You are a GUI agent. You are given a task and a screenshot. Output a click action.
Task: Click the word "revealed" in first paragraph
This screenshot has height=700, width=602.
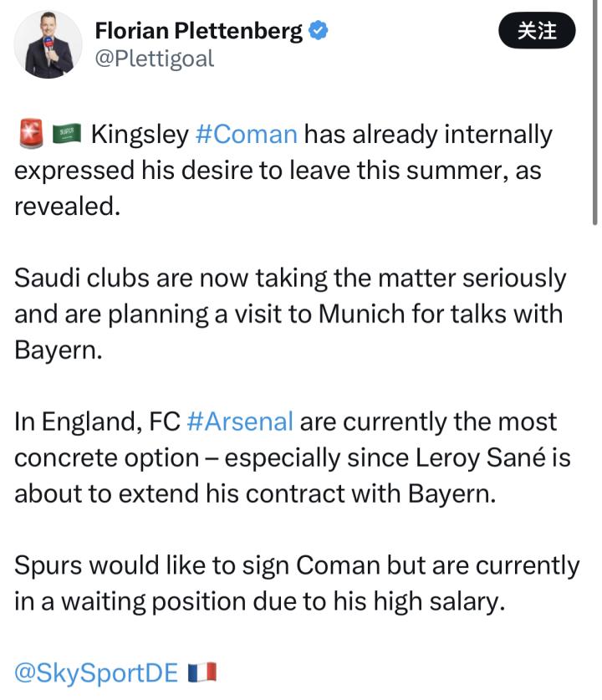64,206
